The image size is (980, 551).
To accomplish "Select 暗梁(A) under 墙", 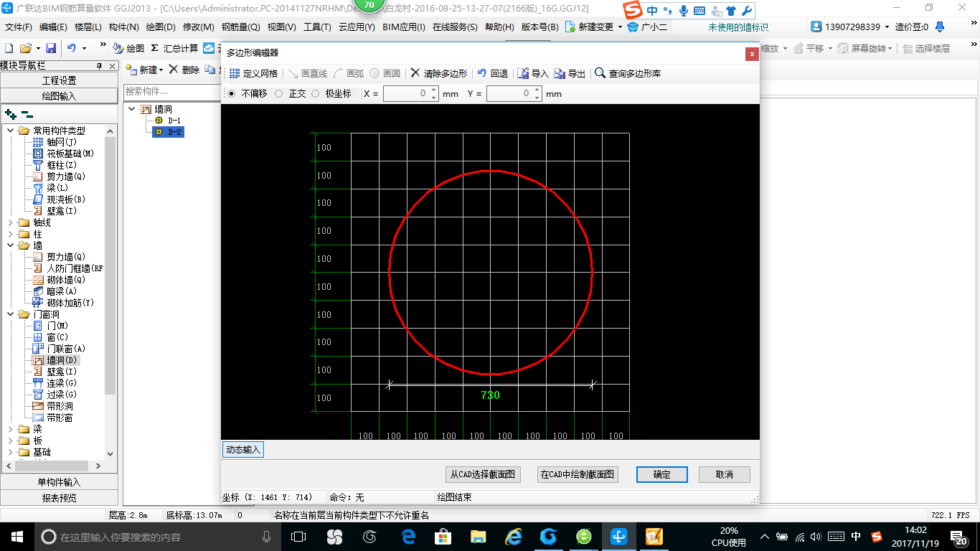I will [55, 291].
